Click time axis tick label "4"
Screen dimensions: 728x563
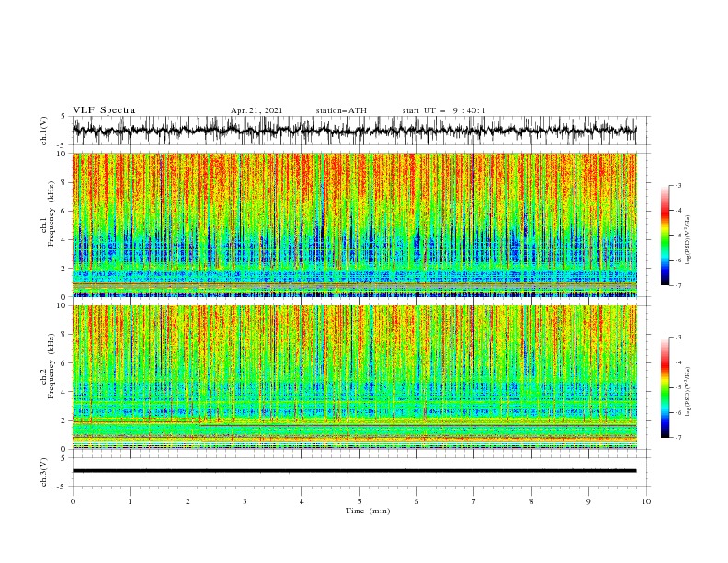[x=301, y=501]
